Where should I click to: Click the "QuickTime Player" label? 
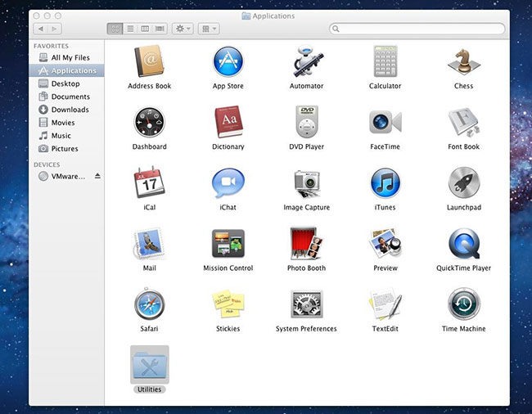click(464, 268)
